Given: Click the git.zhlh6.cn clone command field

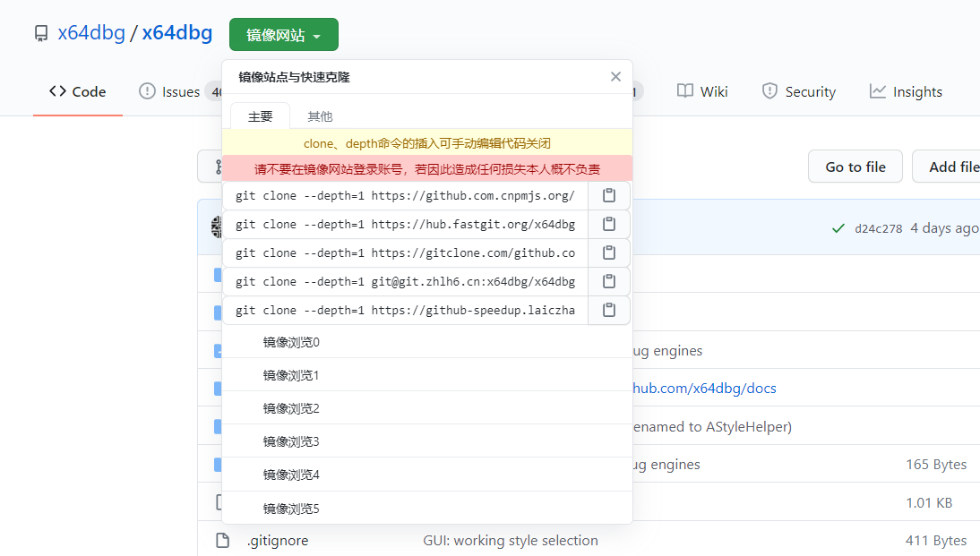Looking at the screenshot, I should (x=406, y=282).
